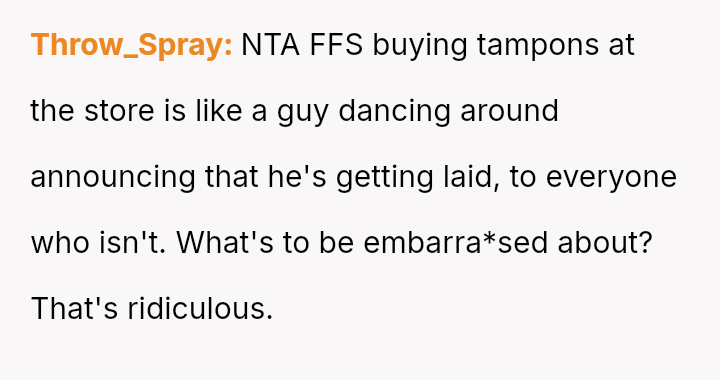Click the word "NTA" in the comment
720x380 pixels.
[x=270, y=45]
